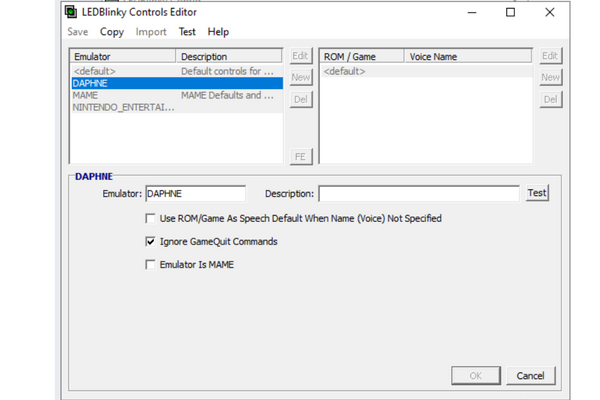Click Del button beside the ROM list
Screen dimensions: 600x400
click(551, 100)
